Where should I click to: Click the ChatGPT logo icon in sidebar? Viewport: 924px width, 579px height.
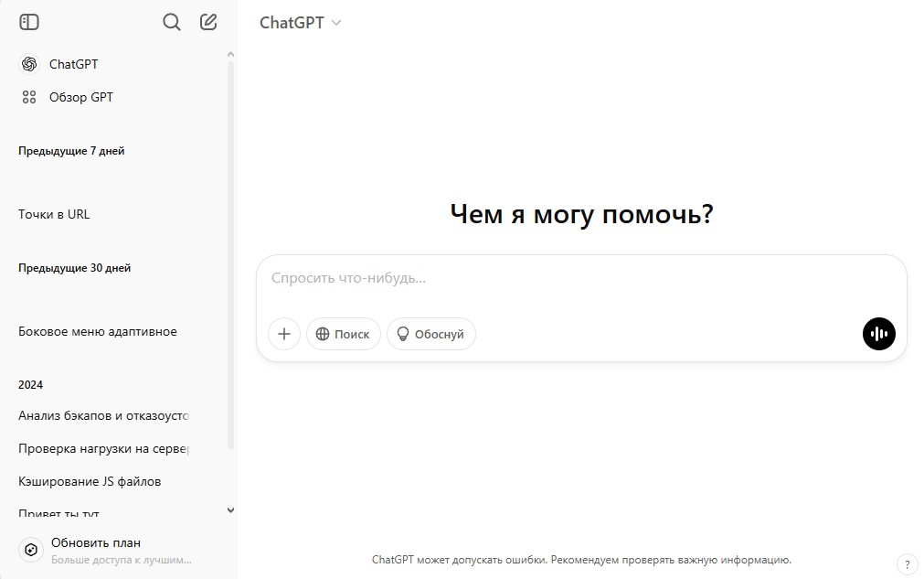click(28, 63)
